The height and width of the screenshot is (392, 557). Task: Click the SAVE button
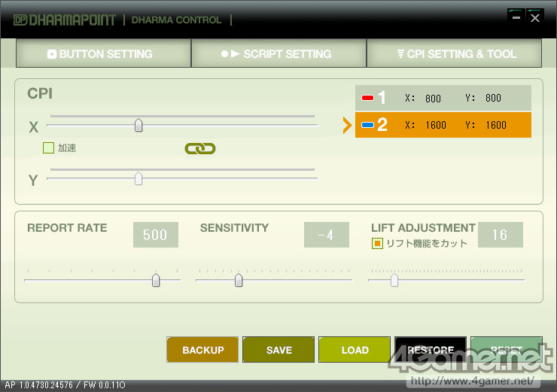[x=278, y=350]
